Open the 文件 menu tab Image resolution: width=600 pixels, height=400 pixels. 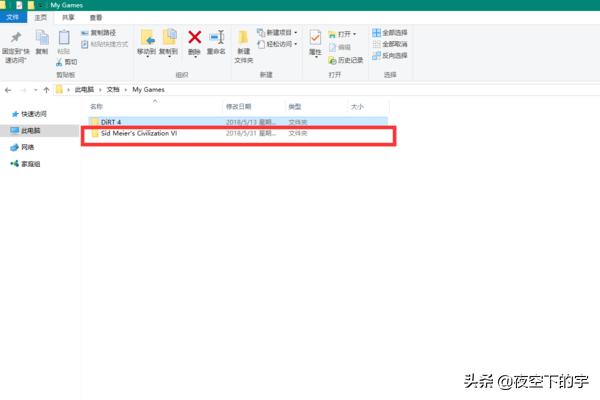tap(13, 18)
